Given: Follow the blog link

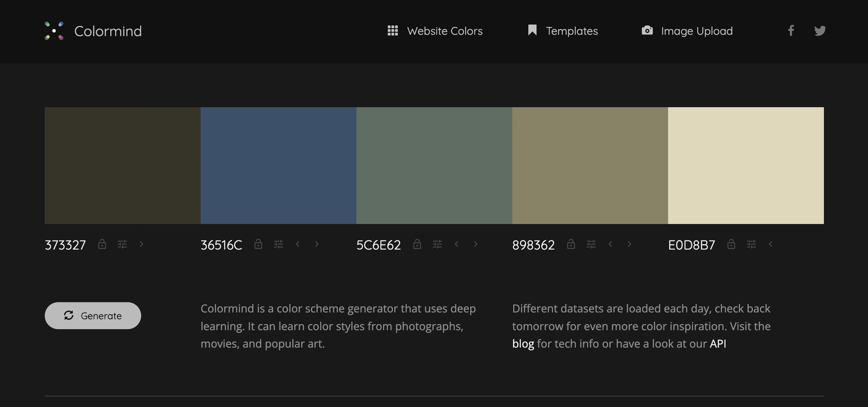Looking at the screenshot, I should coord(523,344).
